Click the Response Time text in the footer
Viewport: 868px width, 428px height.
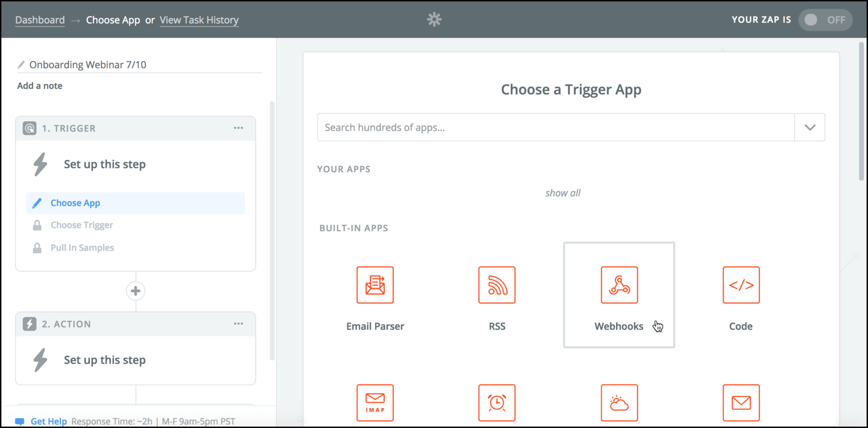coord(153,422)
